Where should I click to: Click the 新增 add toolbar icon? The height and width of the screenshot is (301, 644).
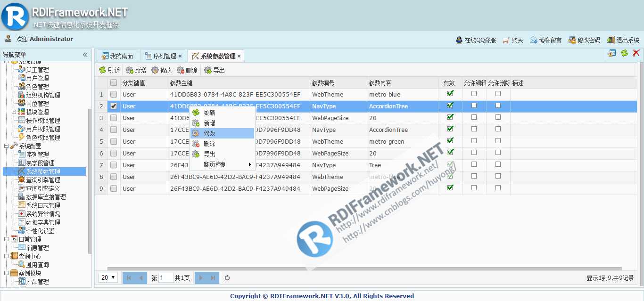click(x=130, y=70)
